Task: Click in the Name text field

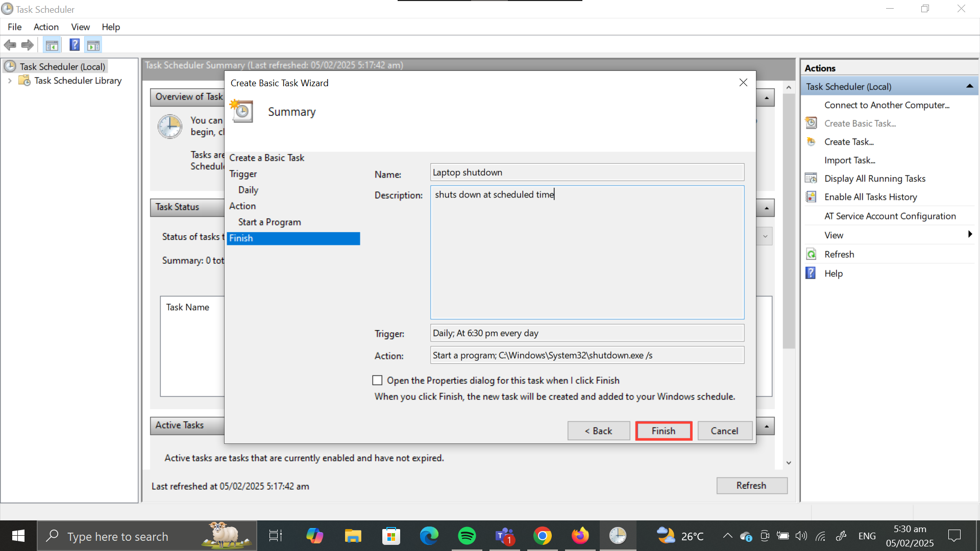Action: click(587, 172)
